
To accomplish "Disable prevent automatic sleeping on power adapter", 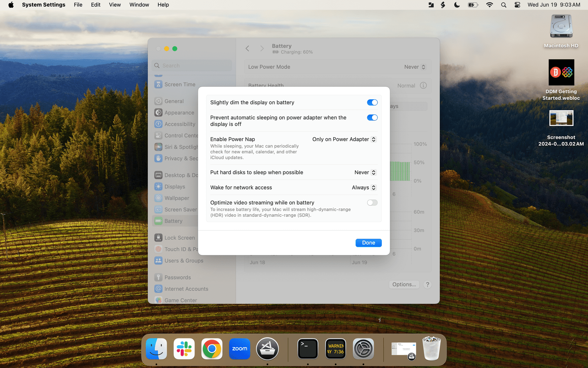I will tap(372, 118).
